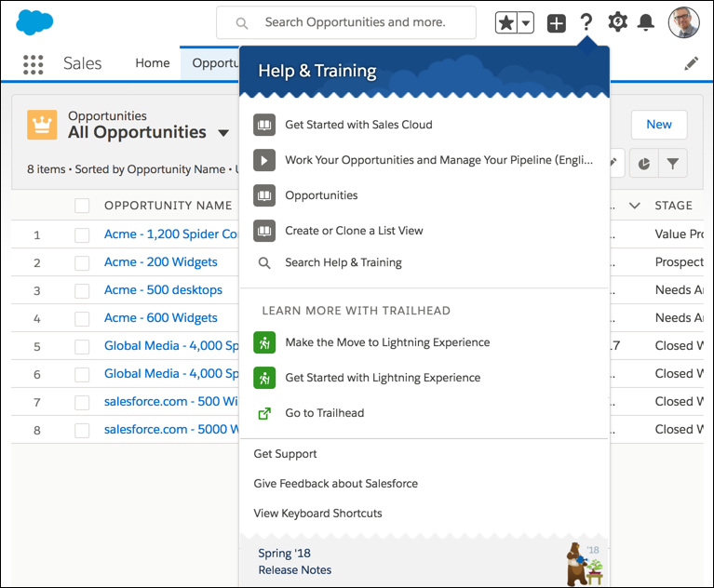The width and height of the screenshot is (714, 588).
Task: Open the App Launcher grid icon
Action: pyautogui.click(x=34, y=64)
